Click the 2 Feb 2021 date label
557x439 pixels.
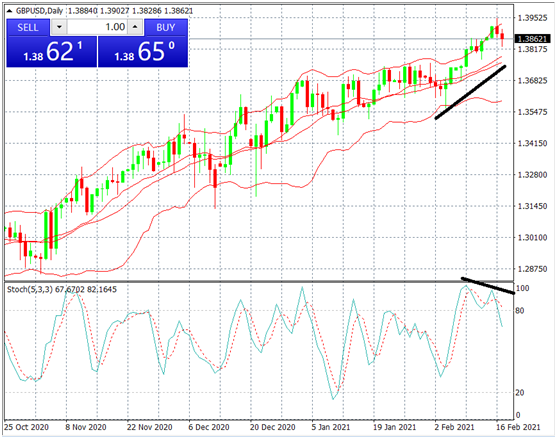point(454,427)
